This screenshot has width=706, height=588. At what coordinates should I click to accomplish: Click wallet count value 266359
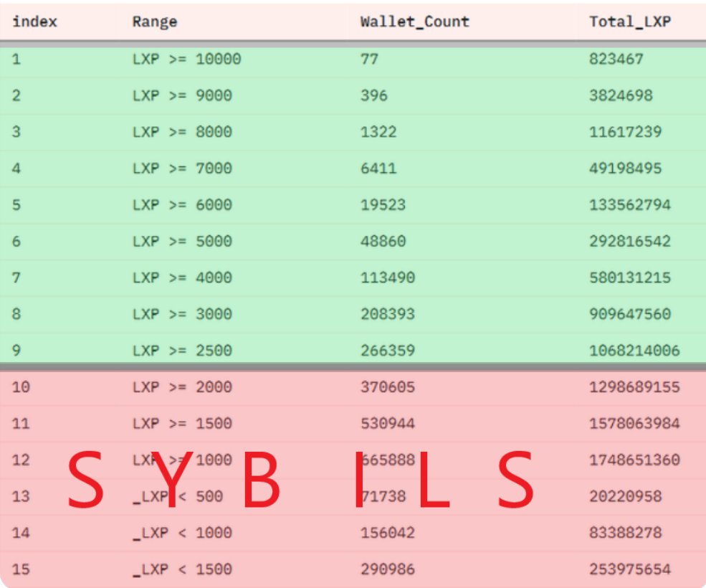point(387,350)
